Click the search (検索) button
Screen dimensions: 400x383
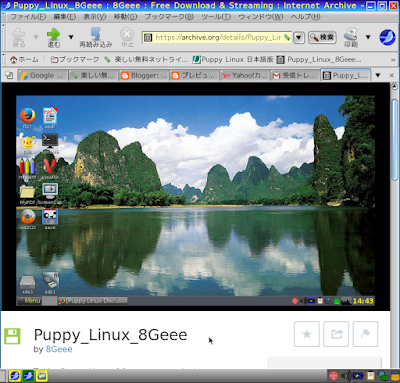point(322,37)
